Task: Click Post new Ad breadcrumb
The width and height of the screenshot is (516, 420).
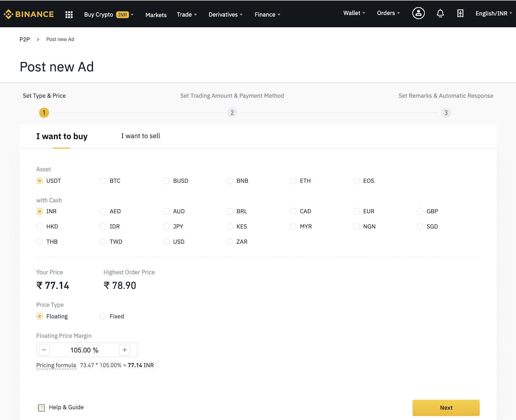Action: tap(60, 39)
